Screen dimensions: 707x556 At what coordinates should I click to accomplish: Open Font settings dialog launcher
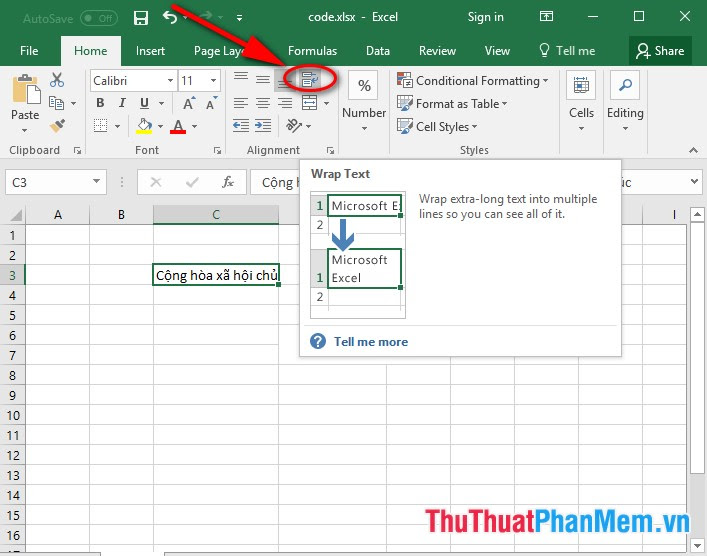pyautogui.click(x=217, y=151)
